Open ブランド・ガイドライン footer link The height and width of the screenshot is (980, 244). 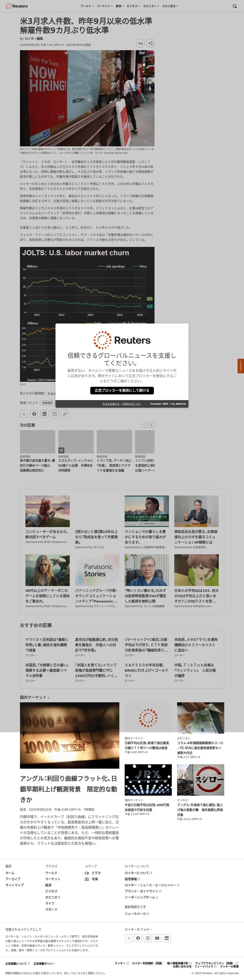point(143,891)
